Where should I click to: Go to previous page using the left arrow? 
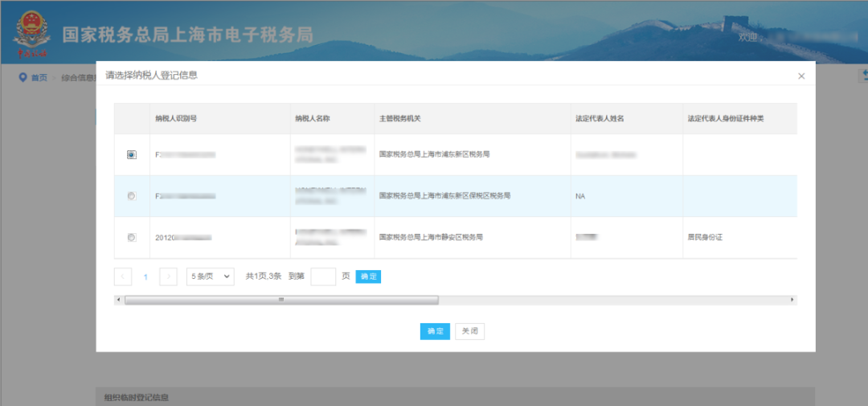(x=123, y=277)
